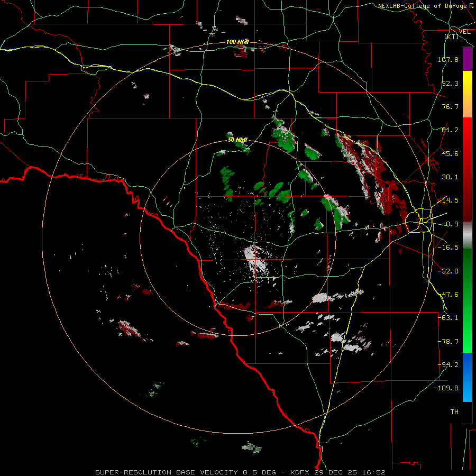Select the 92.3 legend value
The image size is (476, 476).
point(450,83)
